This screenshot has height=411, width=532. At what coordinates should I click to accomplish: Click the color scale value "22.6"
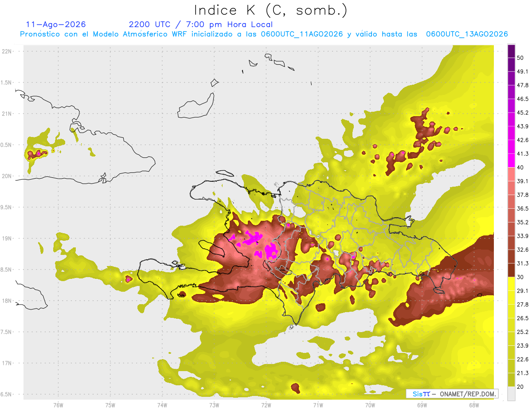(x=522, y=359)
